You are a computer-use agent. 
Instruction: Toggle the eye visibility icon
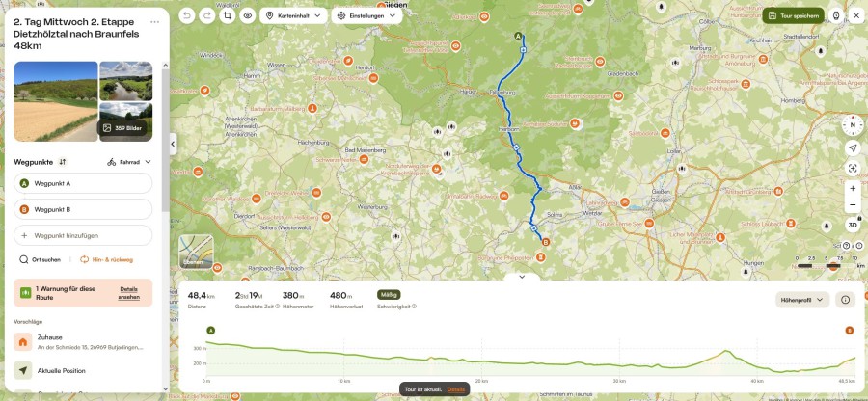click(x=248, y=15)
